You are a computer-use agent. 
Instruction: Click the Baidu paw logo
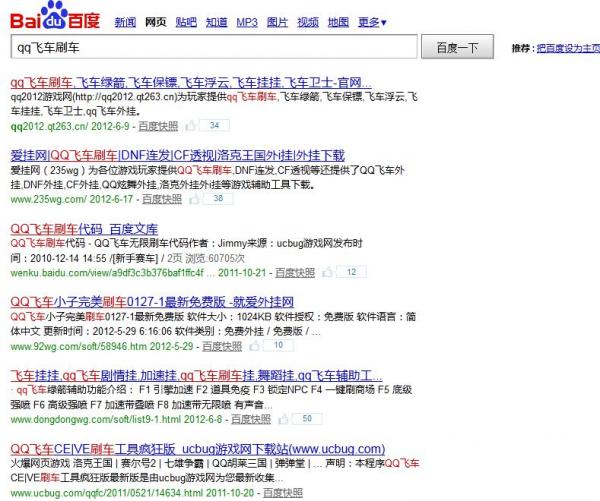coord(55,16)
